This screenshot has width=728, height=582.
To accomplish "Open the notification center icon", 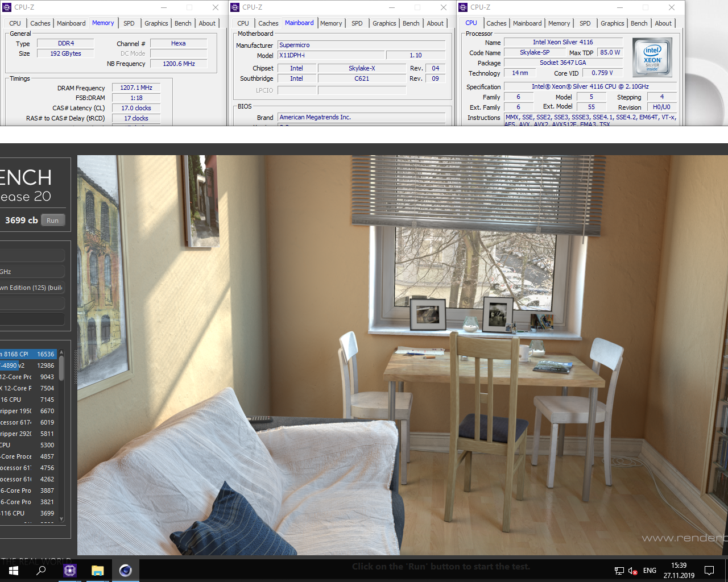I will [709, 570].
